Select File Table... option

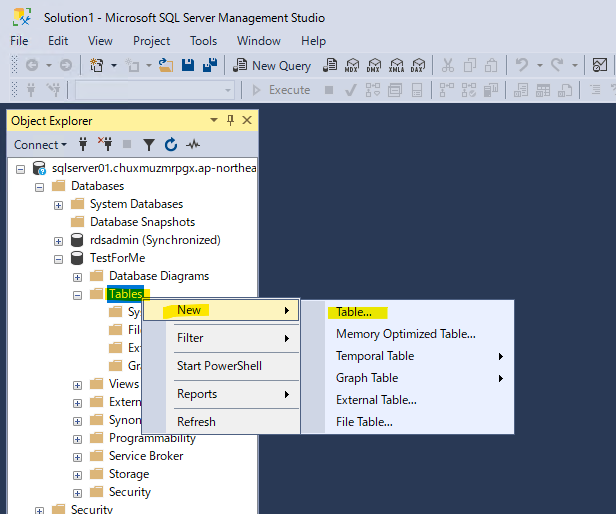(407, 422)
